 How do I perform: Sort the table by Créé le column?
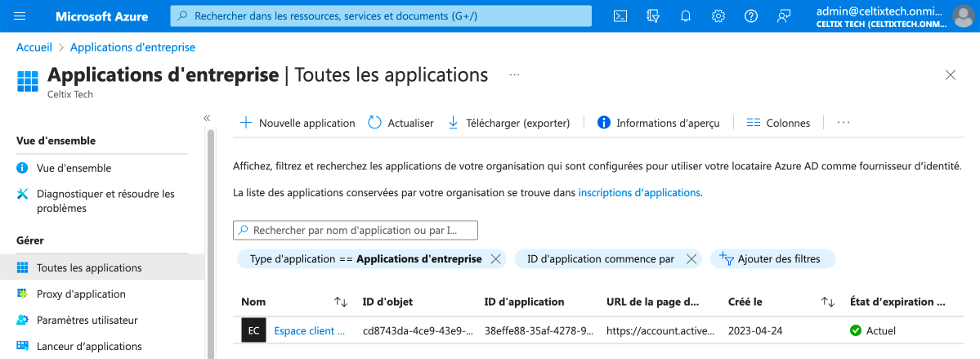click(x=827, y=302)
